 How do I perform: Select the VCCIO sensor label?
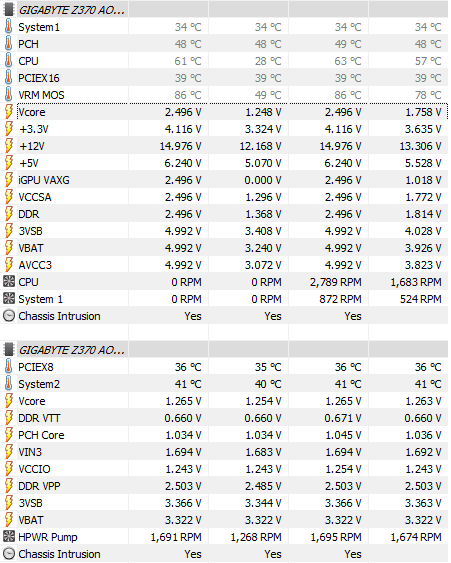tap(34, 469)
